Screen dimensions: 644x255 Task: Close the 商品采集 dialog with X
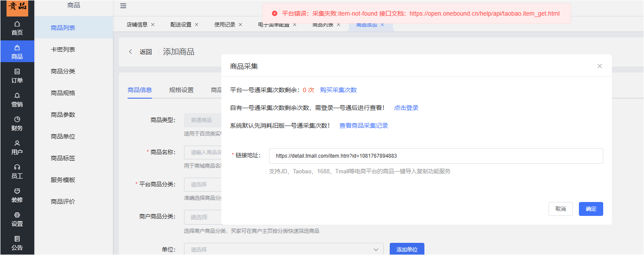(x=600, y=66)
